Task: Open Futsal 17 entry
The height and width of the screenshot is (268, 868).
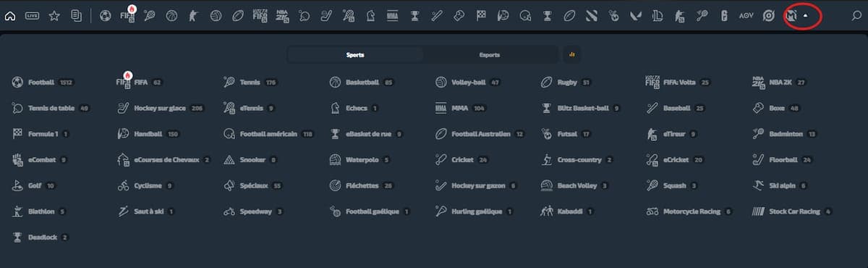Action: pyautogui.click(x=566, y=134)
